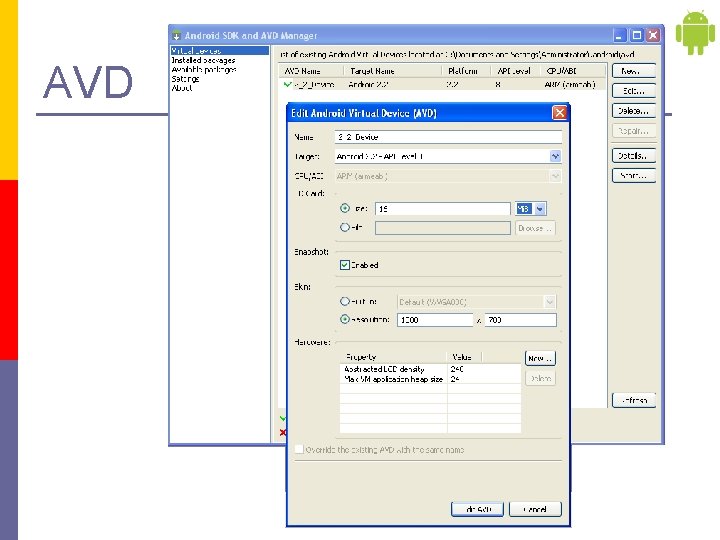Viewport: 720px width, 540px height.
Task: Click the resolution width field 1000
Action: [x=435, y=320]
